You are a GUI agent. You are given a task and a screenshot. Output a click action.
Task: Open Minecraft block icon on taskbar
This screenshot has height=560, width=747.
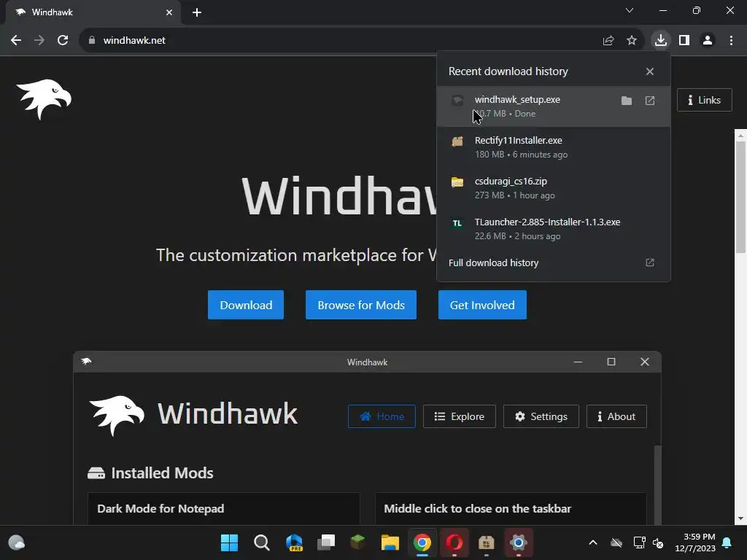point(357,542)
